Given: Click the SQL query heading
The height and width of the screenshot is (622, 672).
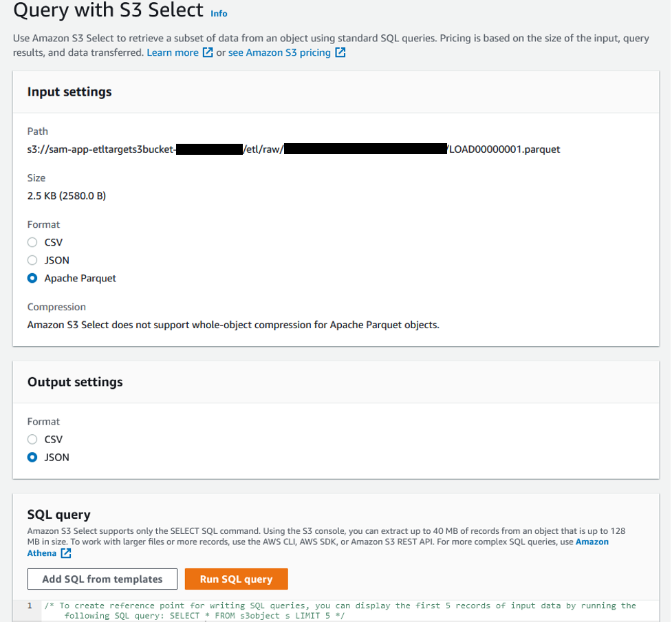Looking at the screenshot, I should click(58, 515).
